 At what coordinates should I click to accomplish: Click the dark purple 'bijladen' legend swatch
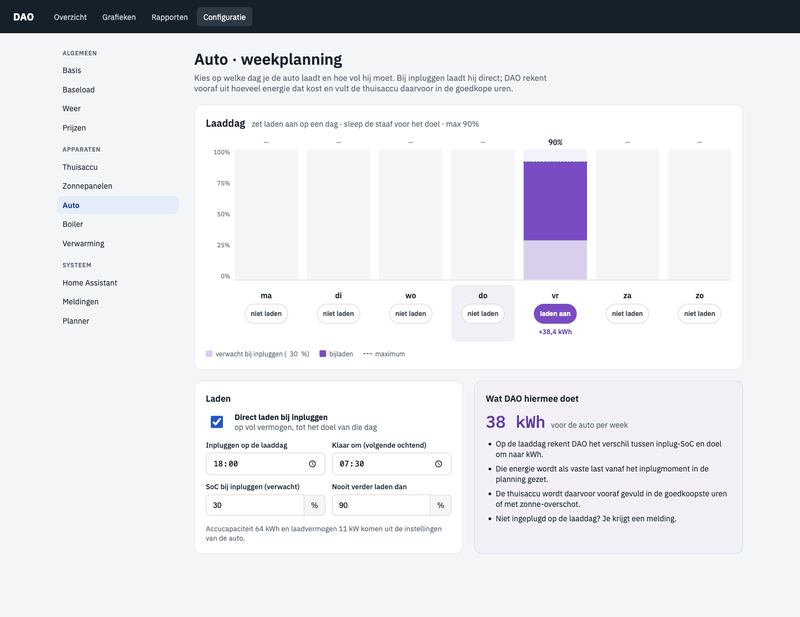322,354
